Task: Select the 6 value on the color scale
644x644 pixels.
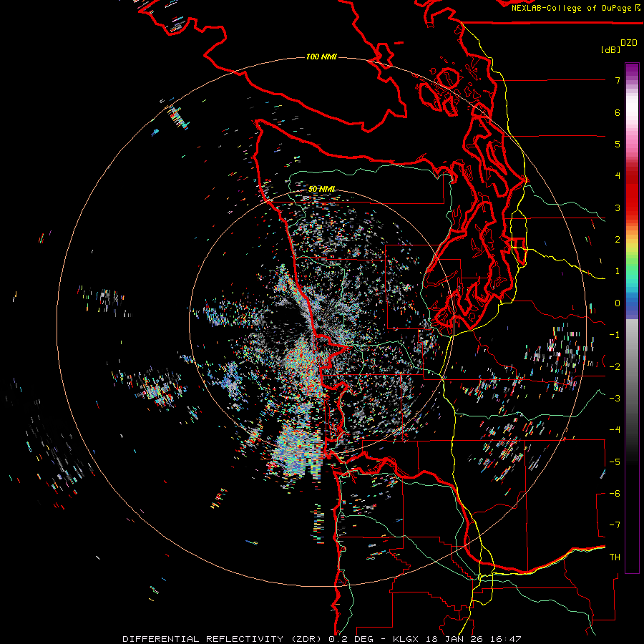Action: [x=618, y=112]
